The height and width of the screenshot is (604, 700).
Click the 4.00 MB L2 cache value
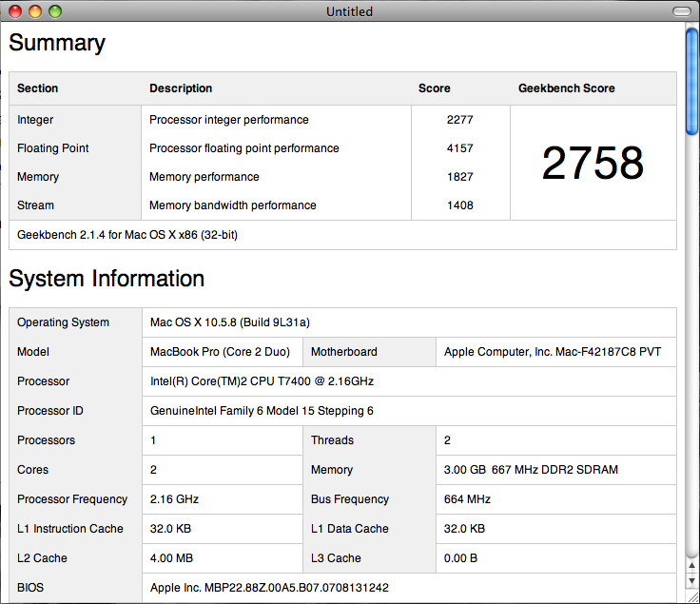tap(171, 558)
